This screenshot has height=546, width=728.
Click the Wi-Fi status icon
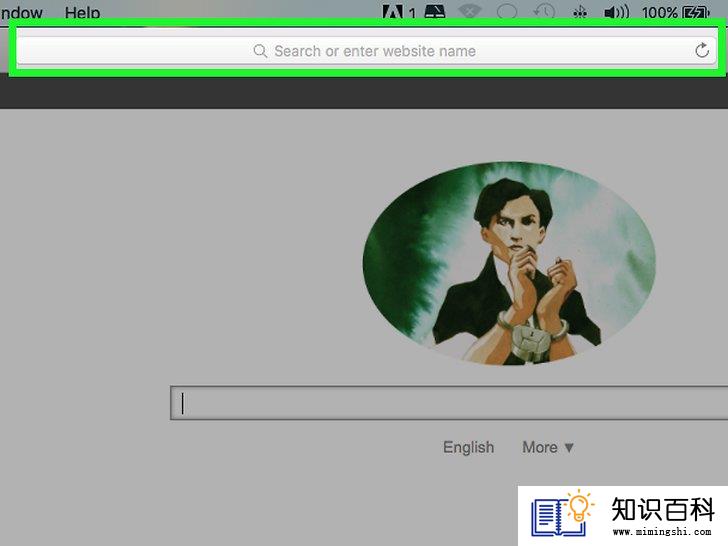click(x=469, y=12)
